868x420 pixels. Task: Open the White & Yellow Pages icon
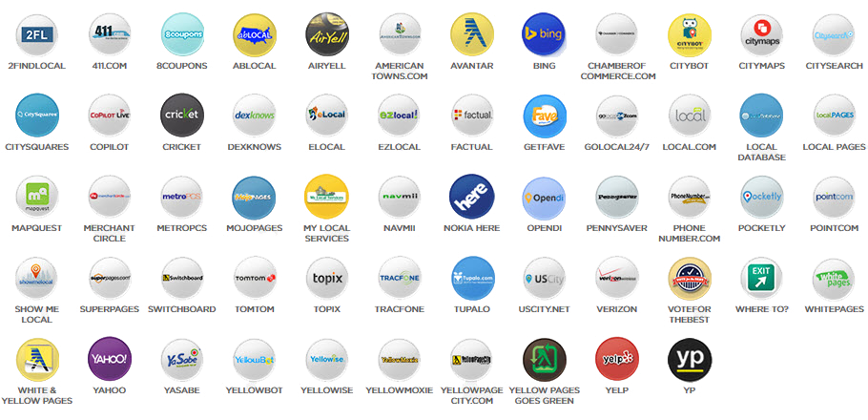[x=37, y=360]
